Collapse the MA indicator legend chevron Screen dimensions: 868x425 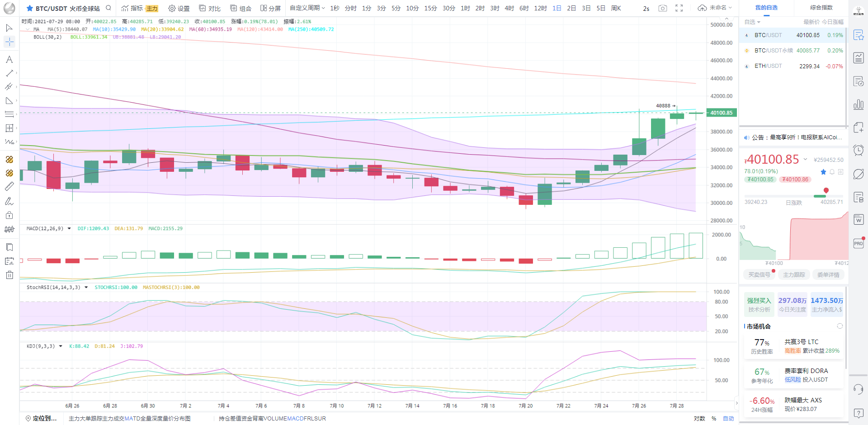[28, 29]
